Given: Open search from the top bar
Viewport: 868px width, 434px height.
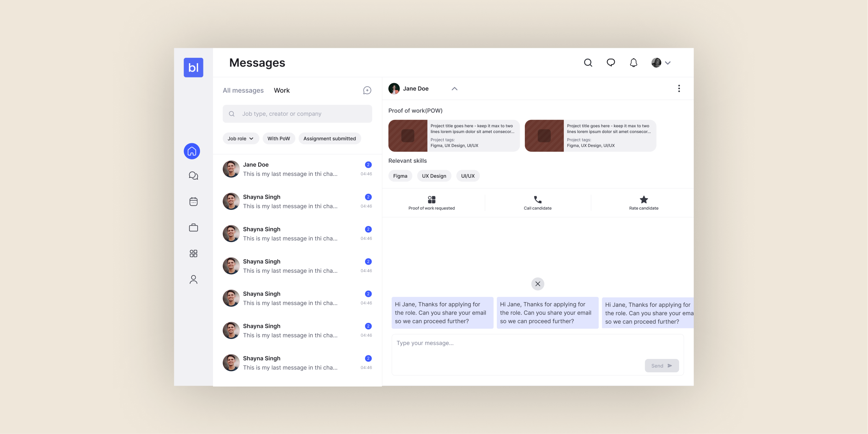Looking at the screenshot, I should (588, 62).
